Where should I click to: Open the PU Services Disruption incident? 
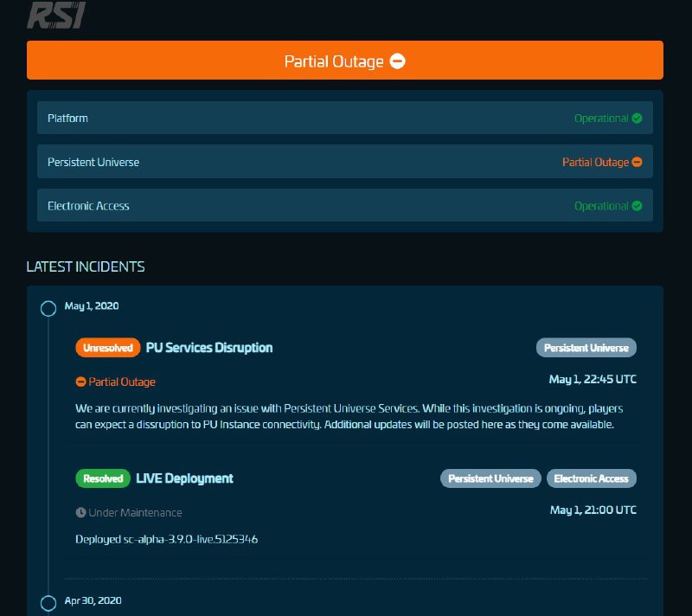tap(208, 347)
